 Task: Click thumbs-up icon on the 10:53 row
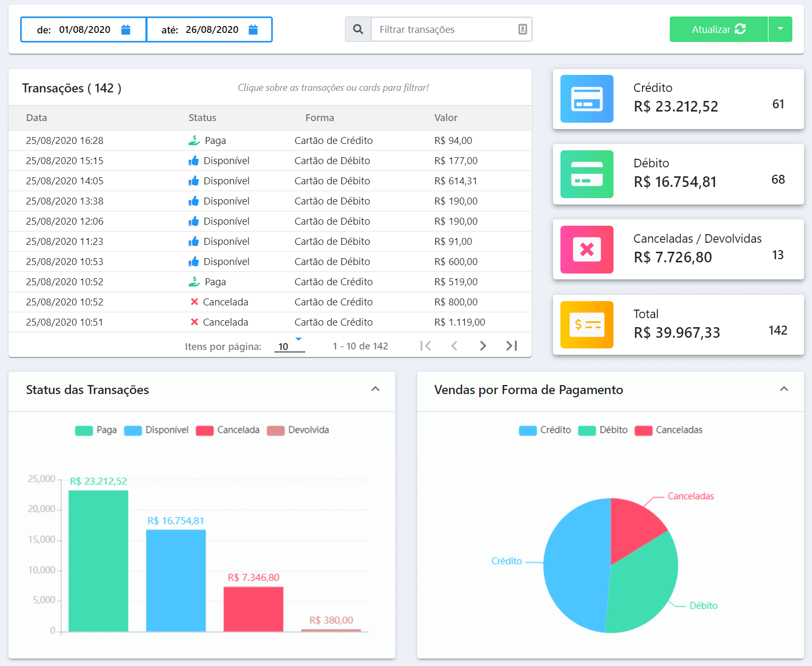tap(194, 261)
